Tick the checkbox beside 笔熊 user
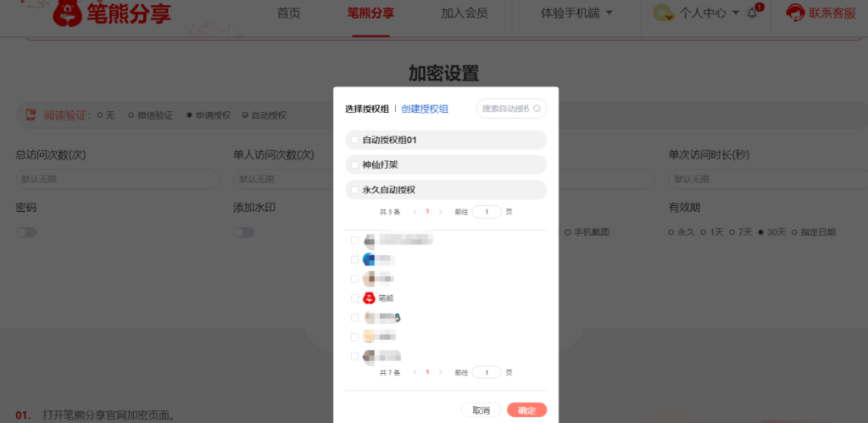 click(x=355, y=298)
